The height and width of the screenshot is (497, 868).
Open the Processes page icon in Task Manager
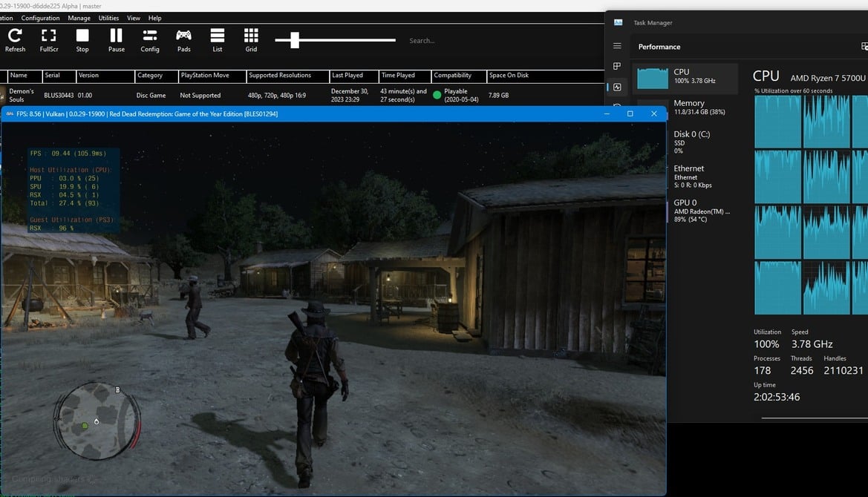[x=617, y=66]
